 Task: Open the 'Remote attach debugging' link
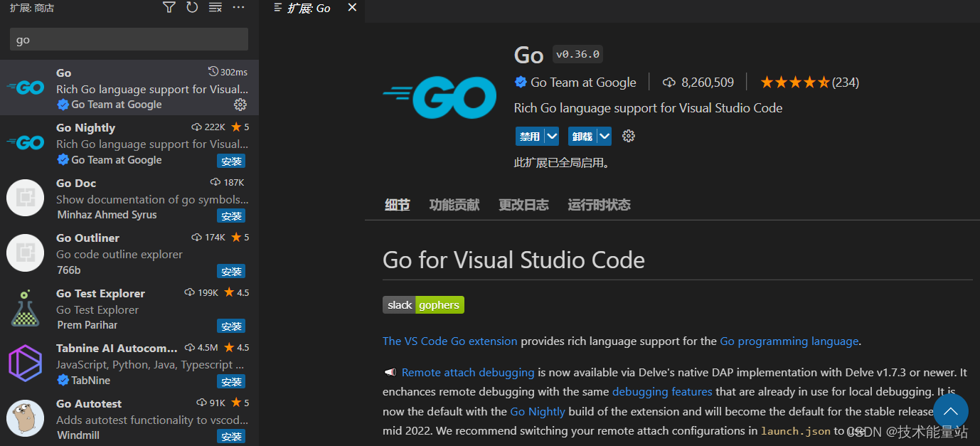468,373
